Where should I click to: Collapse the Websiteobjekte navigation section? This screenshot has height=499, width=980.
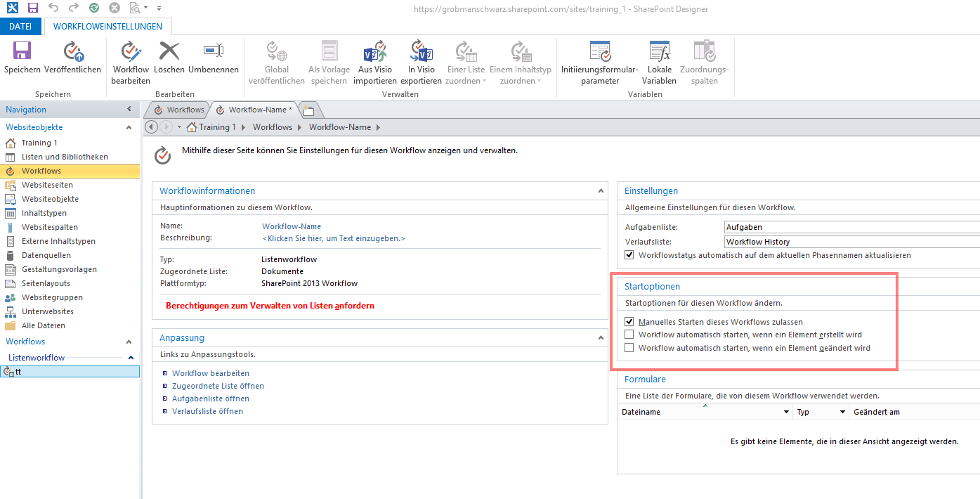tap(129, 128)
